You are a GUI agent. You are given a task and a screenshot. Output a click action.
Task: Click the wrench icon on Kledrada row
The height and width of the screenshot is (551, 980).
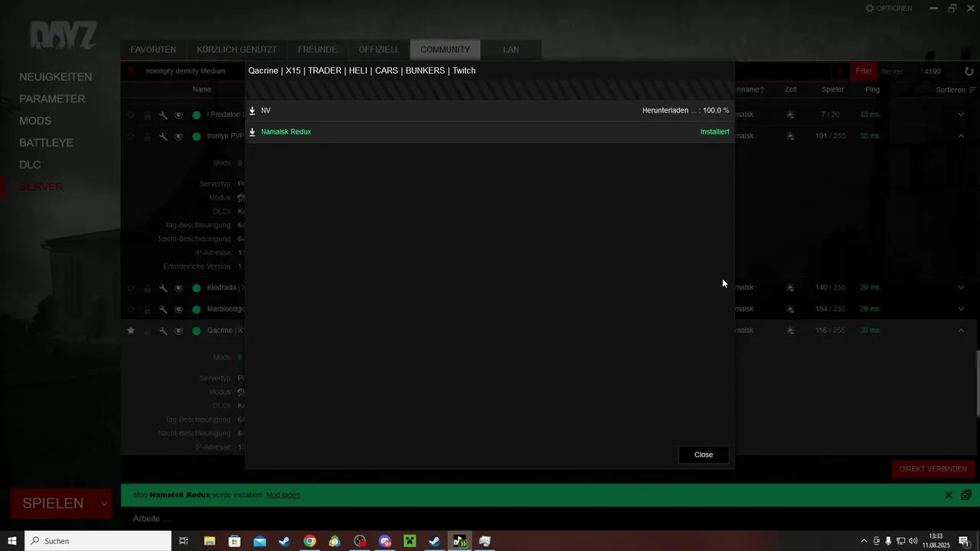163,288
